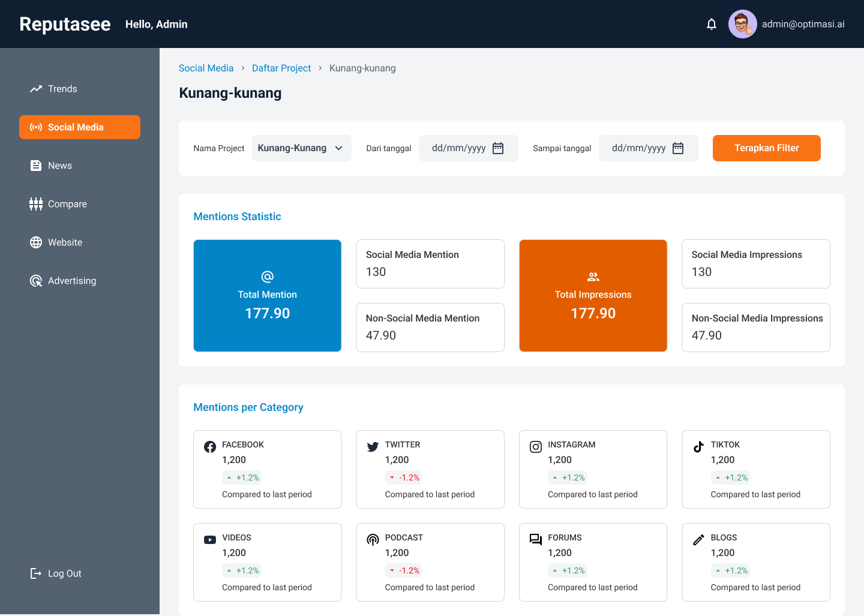Click the Log Out icon at sidebar bottom

(35, 573)
